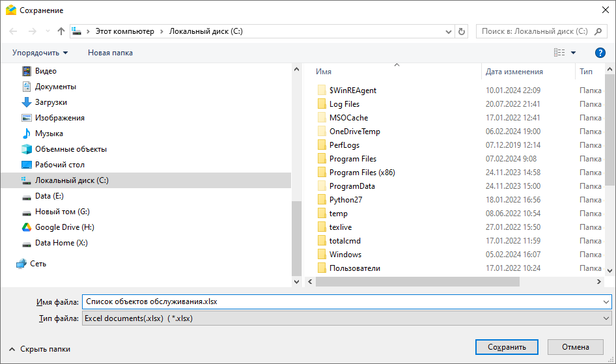Open Загрузки folder in navigation pane

pyautogui.click(x=51, y=102)
